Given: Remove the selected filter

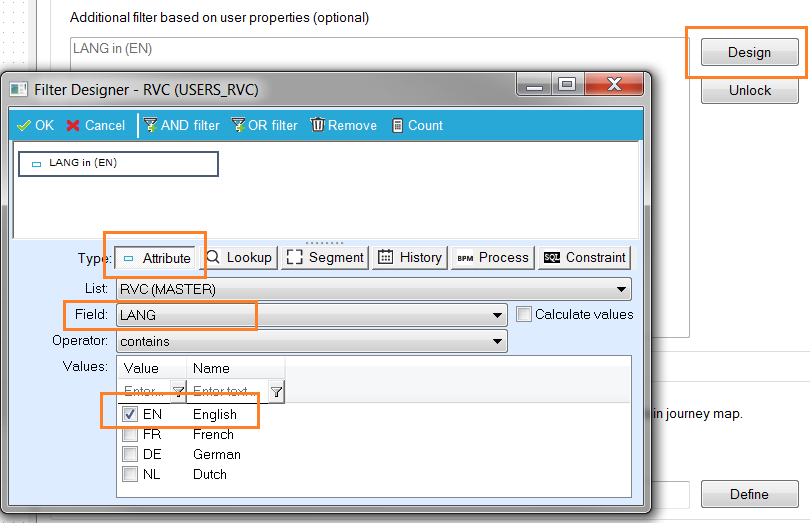Looking at the screenshot, I should [x=344, y=126].
